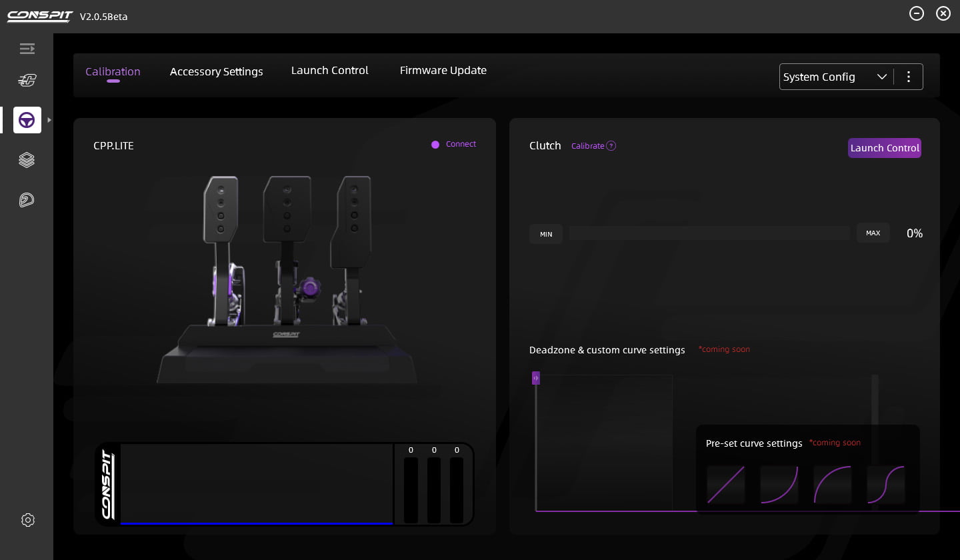Click the purple deadzone slider handle

tap(536, 378)
